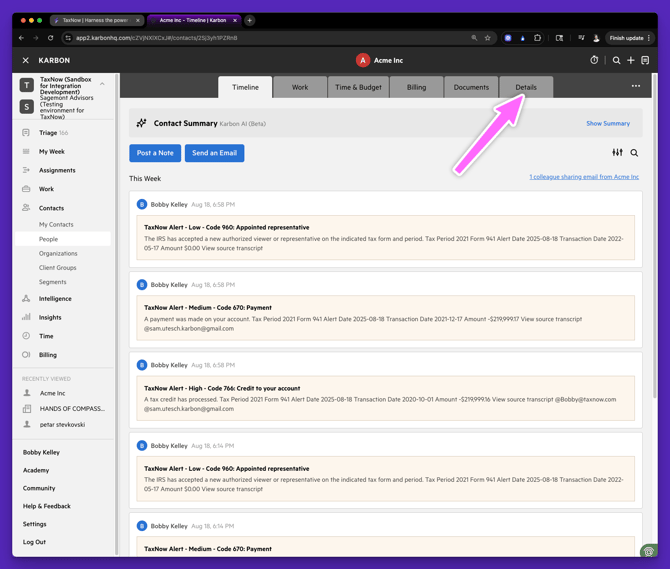Open the browser extensions puzzle icon
670x569 pixels.
[537, 38]
